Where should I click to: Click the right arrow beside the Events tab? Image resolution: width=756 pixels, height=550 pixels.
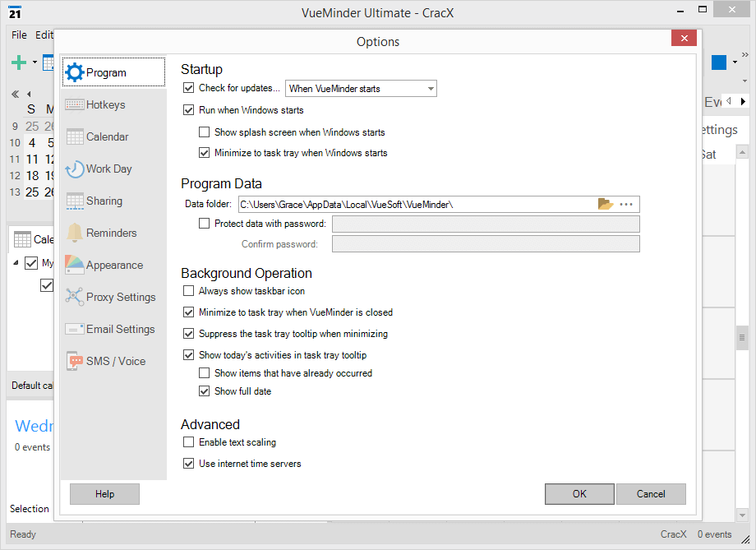click(743, 101)
